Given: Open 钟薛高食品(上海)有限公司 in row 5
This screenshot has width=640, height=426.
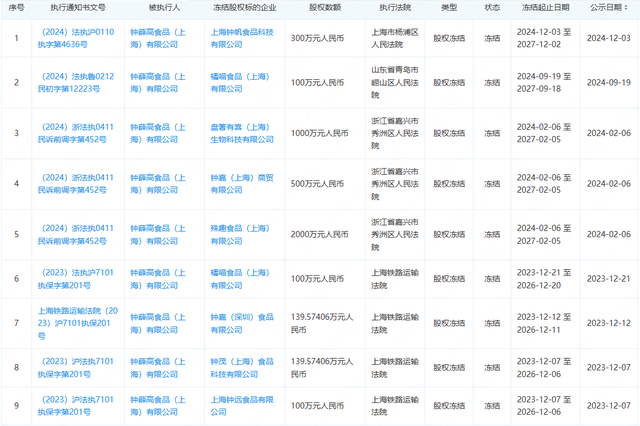Looking at the screenshot, I should pyautogui.click(x=158, y=234).
